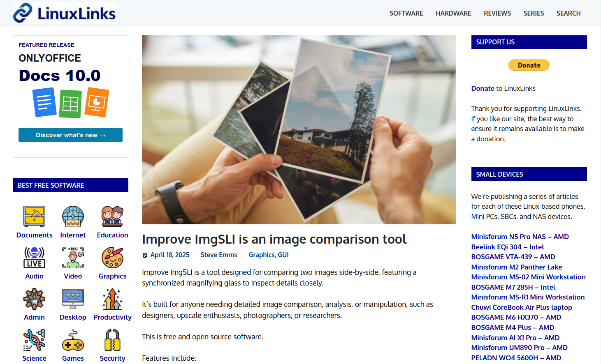
Task: Open Chuwi CoreBook Air Plus laptop link
Action: (522, 307)
